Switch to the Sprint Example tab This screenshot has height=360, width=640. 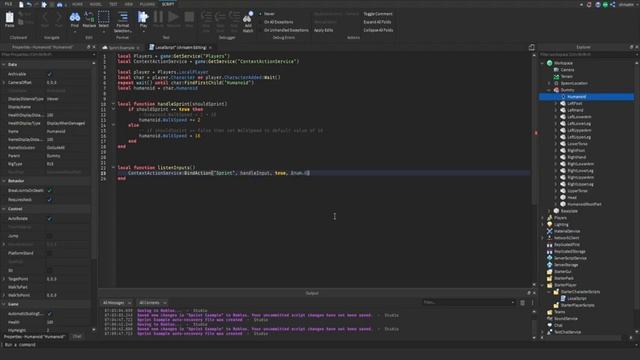(x=121, y=47)
